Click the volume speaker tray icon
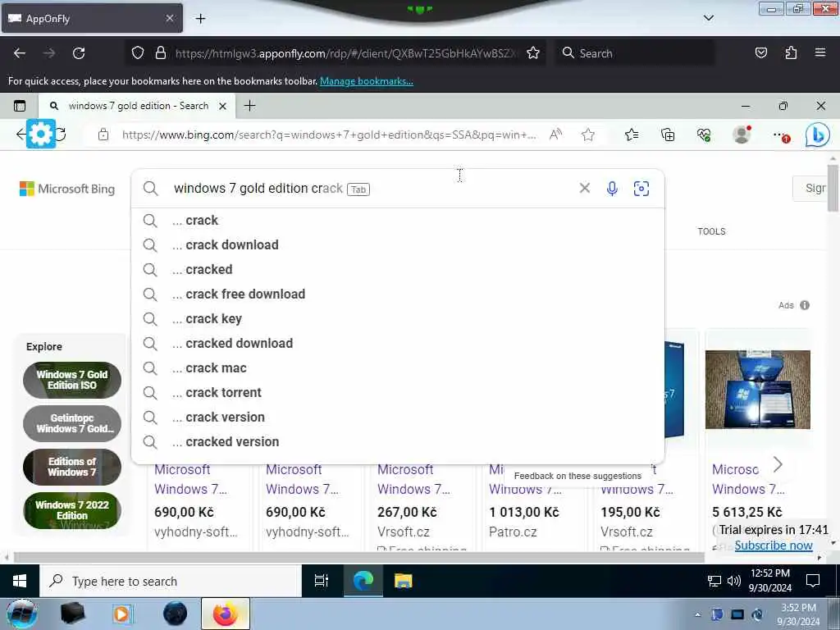This screenshot has height=630, width=840. pyautogui.click(x=734, y=581)
